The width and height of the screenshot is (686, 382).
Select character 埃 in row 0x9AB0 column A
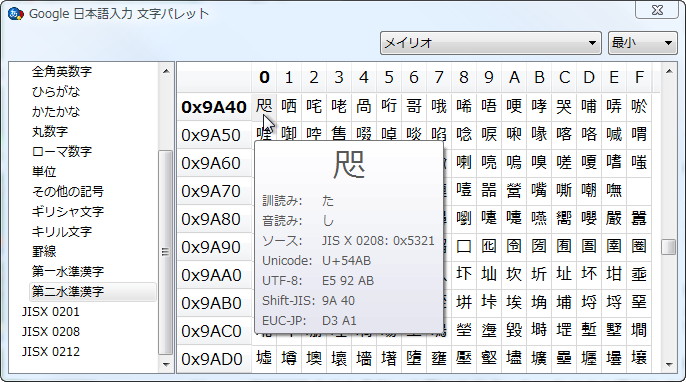coord(514,302)
